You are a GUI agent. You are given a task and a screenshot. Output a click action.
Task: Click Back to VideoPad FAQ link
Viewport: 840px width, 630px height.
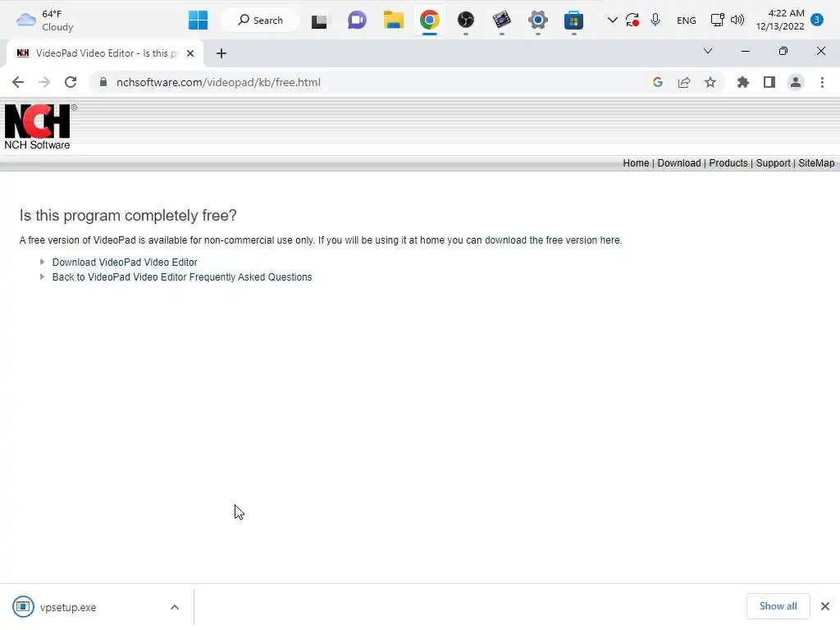pos(182,277)
